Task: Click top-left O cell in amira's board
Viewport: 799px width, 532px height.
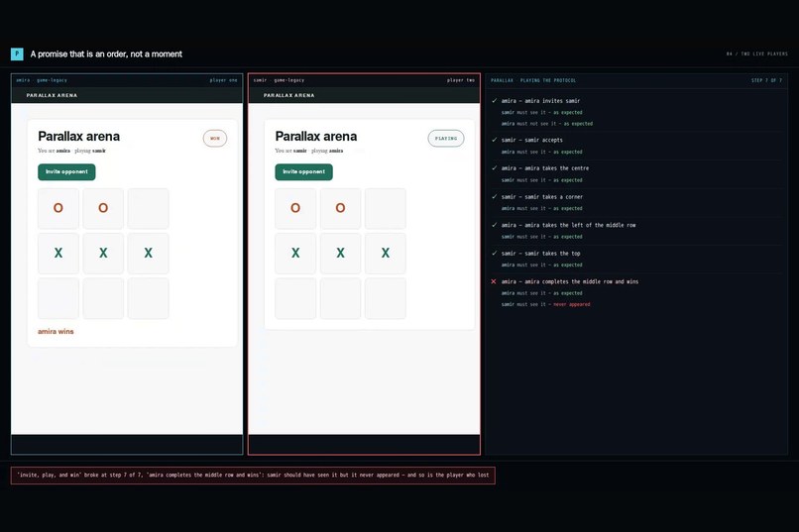Action: (x=58, y=208)
